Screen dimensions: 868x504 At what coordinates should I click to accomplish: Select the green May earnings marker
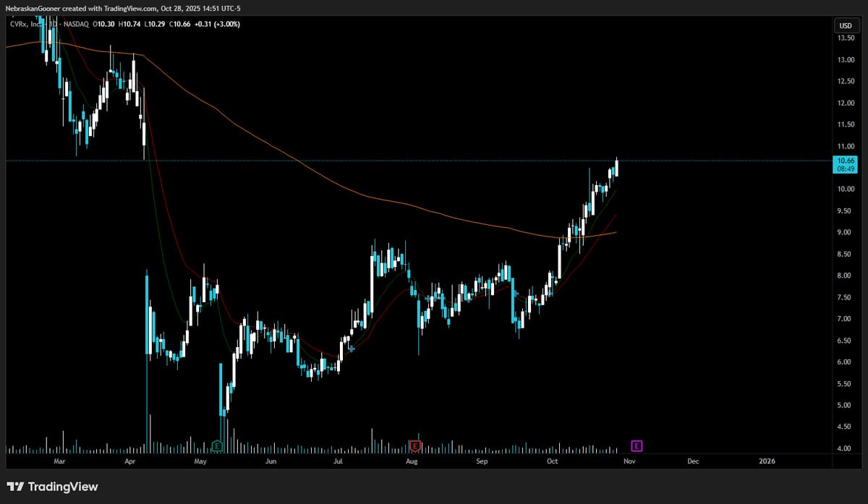coord(218,447)
